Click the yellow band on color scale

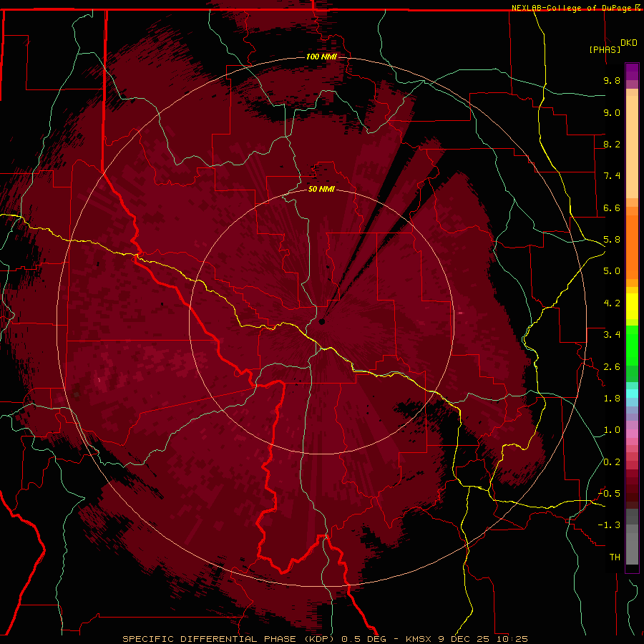[x=632, y=306]
